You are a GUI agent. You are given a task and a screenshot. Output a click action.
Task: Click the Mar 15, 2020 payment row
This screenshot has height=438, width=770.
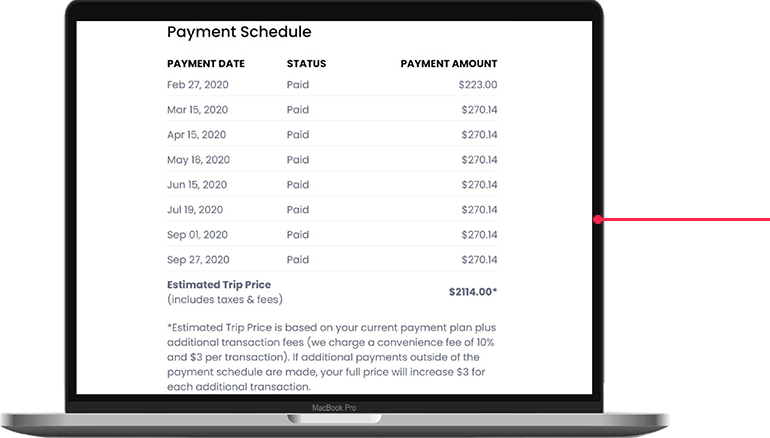332,110
